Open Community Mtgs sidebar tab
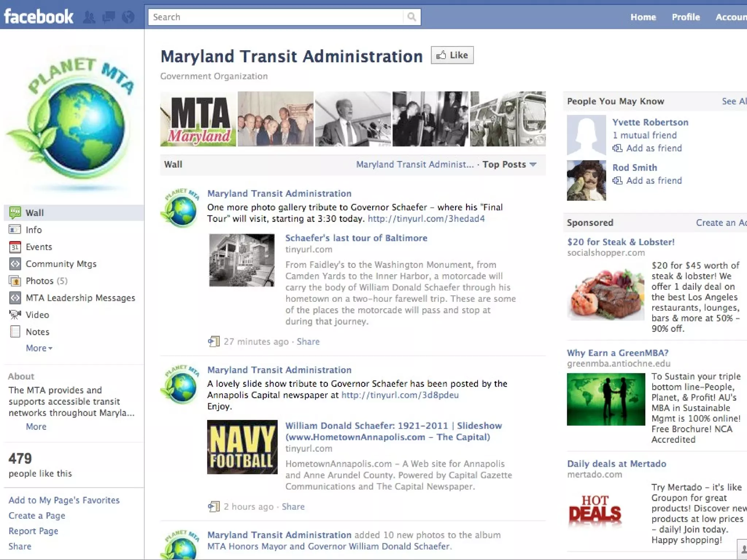 click(x=61, y=264)
